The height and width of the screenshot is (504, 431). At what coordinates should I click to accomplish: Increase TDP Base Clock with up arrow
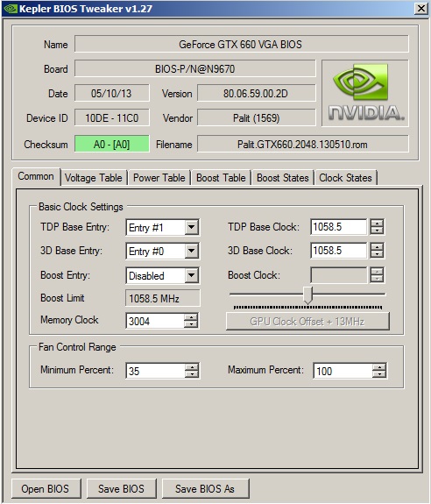[x=377, y=223]
